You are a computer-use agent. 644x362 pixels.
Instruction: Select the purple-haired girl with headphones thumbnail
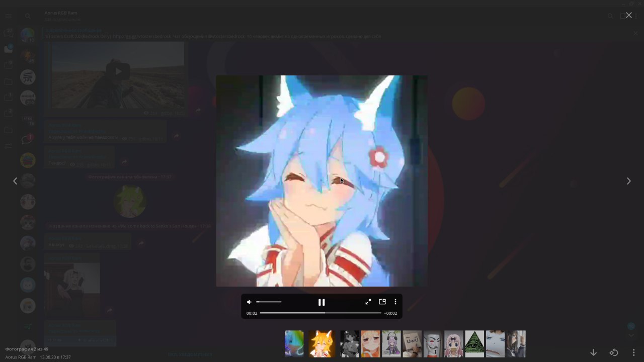tap(391, 344)
